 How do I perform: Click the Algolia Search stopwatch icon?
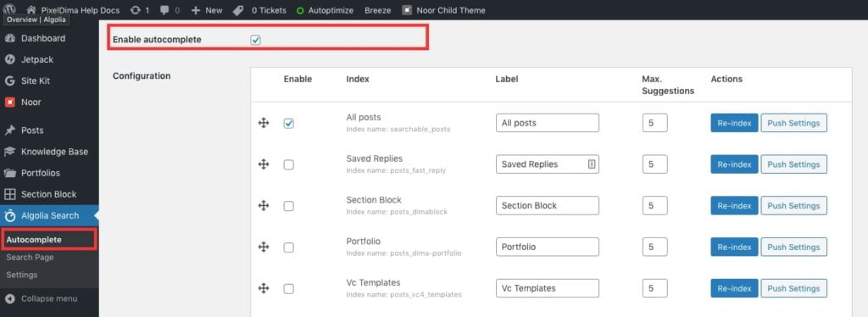click(9, 216)
